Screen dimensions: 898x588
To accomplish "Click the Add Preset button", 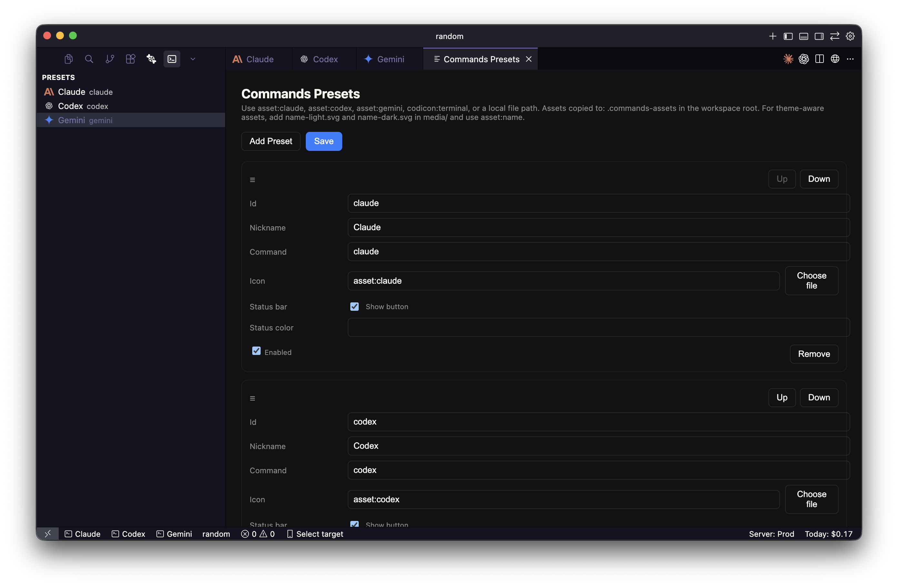I will click(x=271, y=141).
